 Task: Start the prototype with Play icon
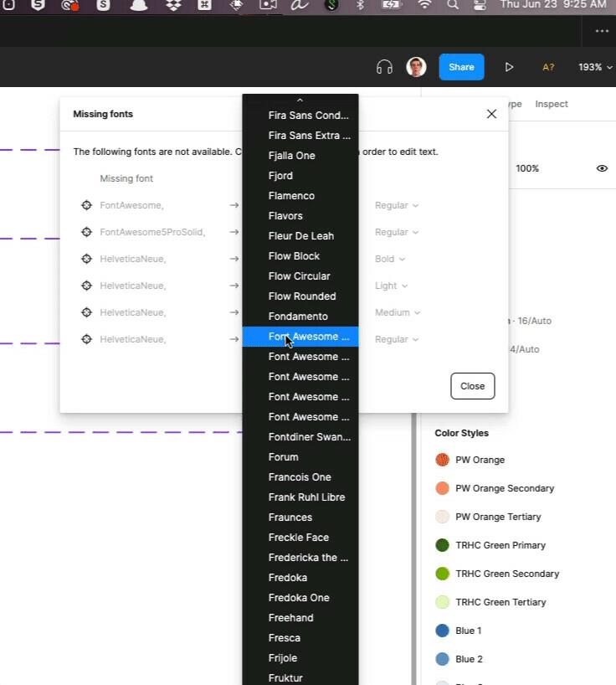(x=509, y=67)
